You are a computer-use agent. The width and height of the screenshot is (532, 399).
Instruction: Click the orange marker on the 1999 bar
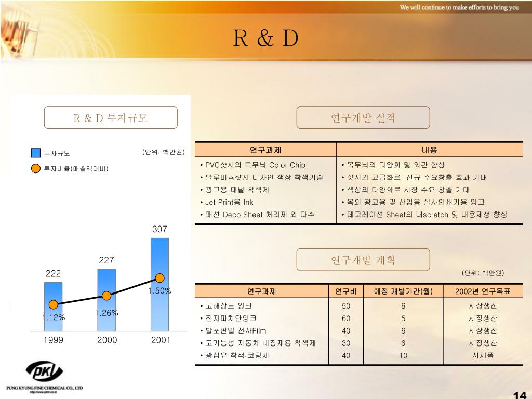tap(54, 304)
